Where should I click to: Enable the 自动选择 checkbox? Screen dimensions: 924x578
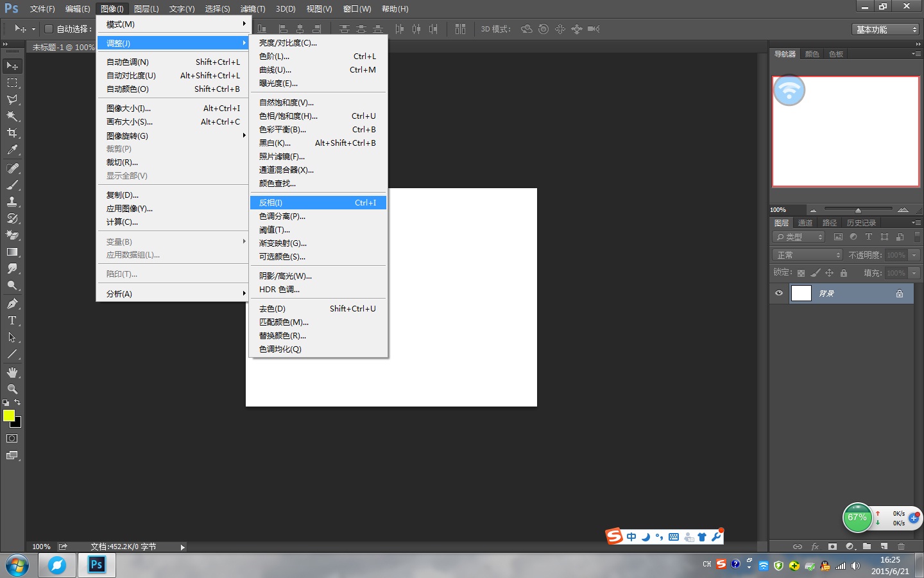tap(49, 29)
